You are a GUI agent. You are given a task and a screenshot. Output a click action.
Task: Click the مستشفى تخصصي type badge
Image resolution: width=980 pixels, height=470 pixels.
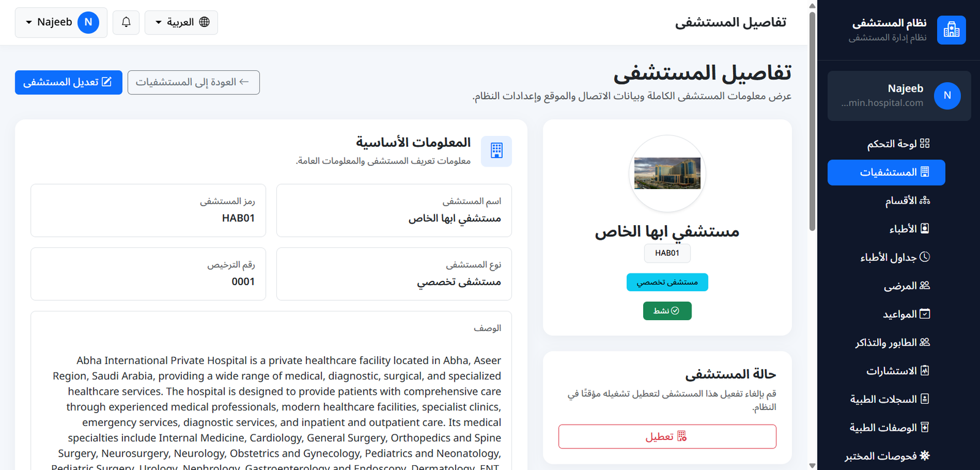(667, 282)
